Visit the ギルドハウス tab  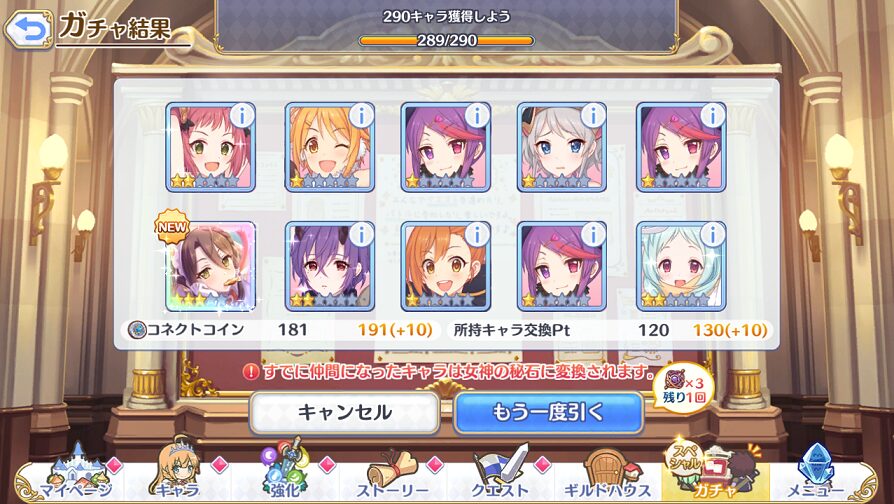[x=607, y=475]
